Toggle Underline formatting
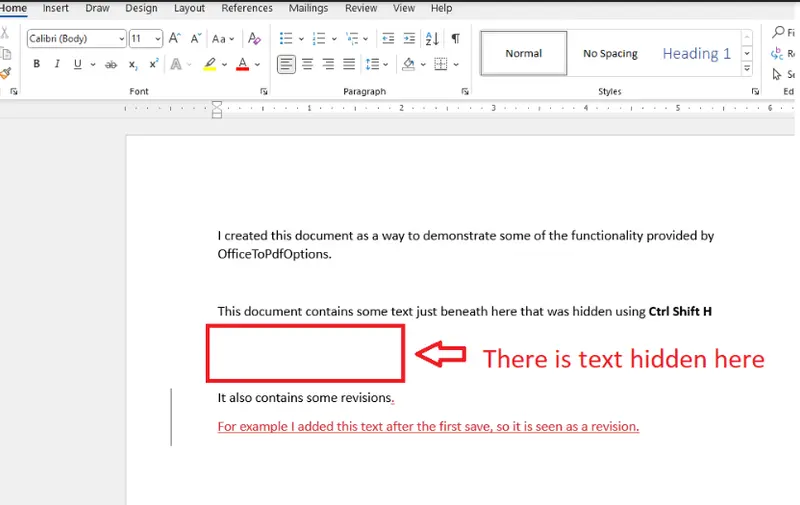Viewport: 800px width, 505px height. (x=78, y=64)
